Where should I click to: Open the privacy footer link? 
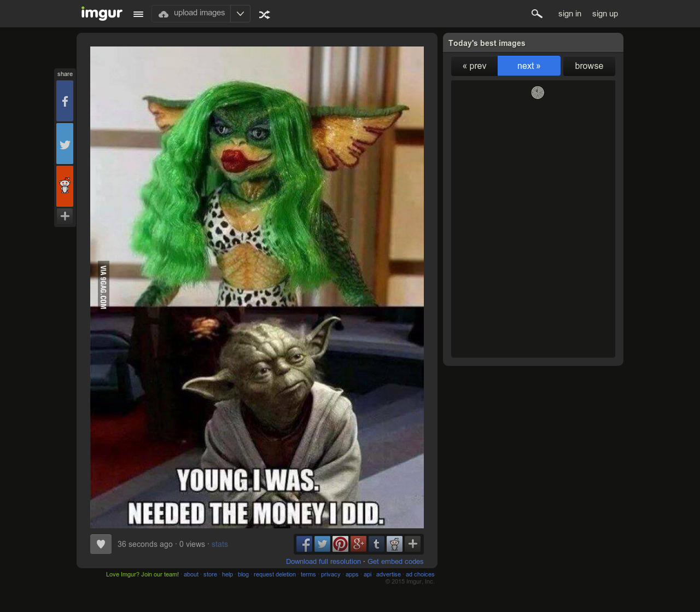point(330,574)
